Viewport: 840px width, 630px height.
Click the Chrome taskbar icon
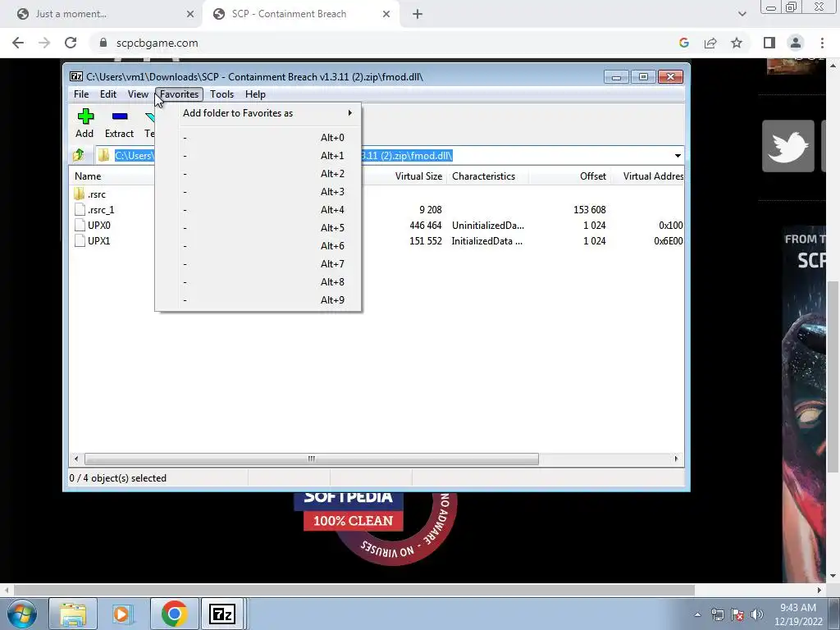174,614
